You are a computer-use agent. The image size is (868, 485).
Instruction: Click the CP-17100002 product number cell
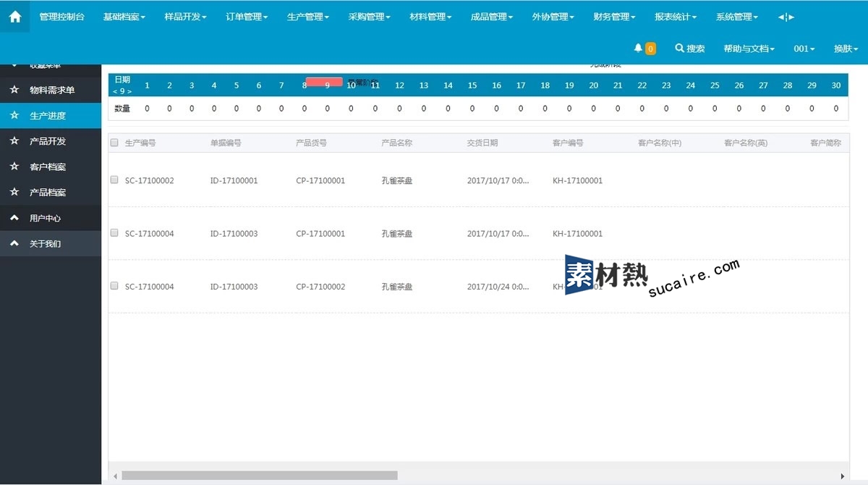(321, 287)
